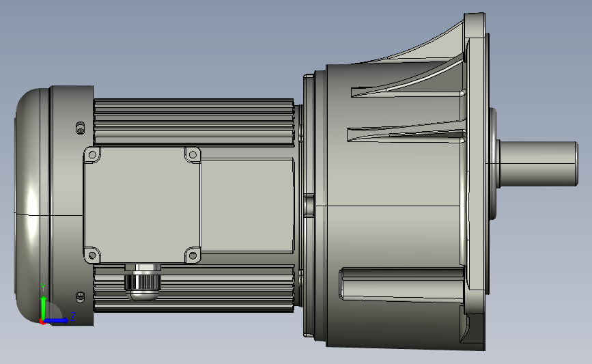The image size is (592, 364).
Task: Select the terminal box cover face
Action: [142, 205]
